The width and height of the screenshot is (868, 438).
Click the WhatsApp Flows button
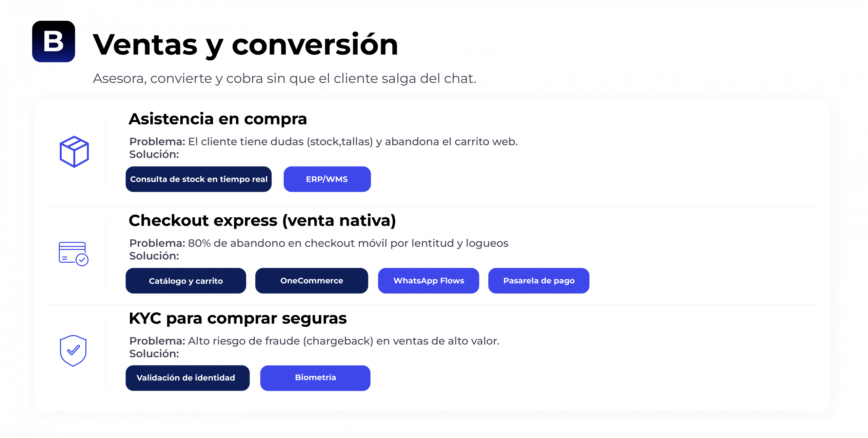click(429, 281)
